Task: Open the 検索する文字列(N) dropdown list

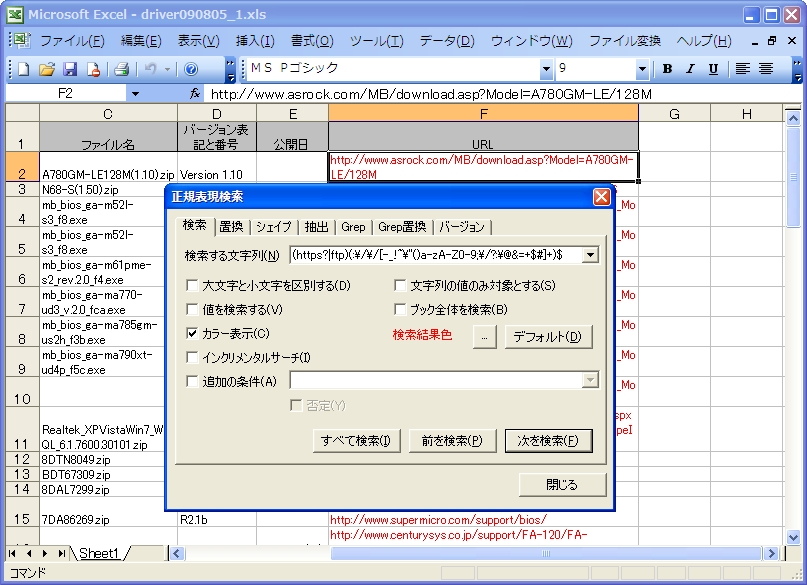Action: pyautogui.click(x=591, y=255)
